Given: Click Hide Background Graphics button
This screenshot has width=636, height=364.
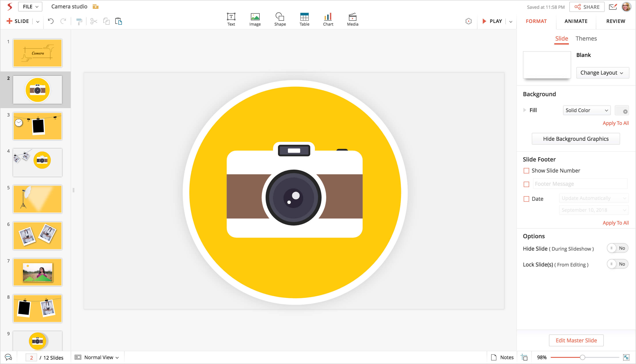Looking at the screenshot, I should [575, 139].
